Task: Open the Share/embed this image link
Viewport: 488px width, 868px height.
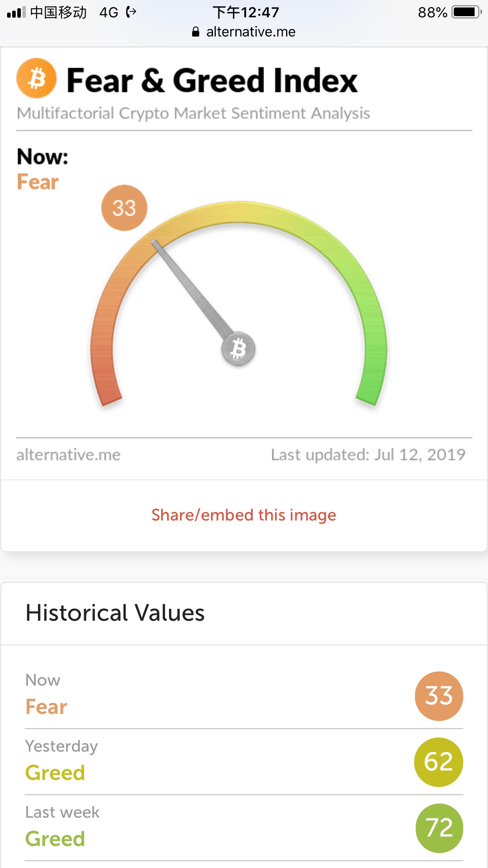Action: 244,515
